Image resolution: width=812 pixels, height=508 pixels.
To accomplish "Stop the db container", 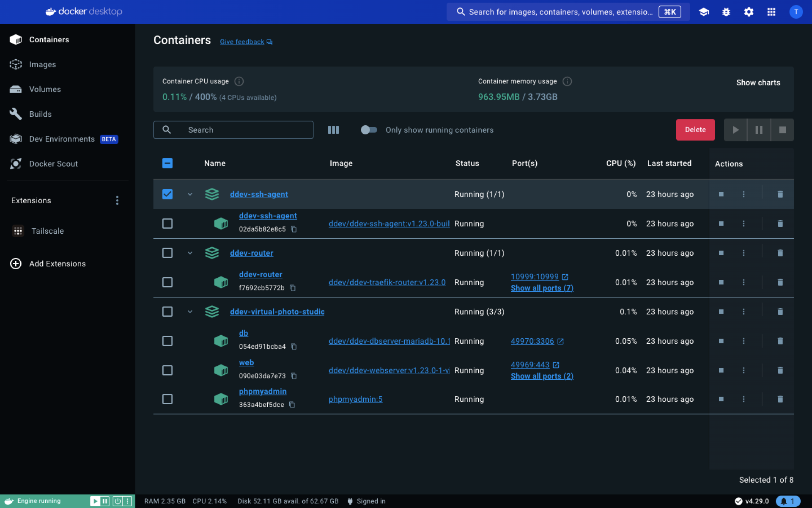I will tap(721, 341).
